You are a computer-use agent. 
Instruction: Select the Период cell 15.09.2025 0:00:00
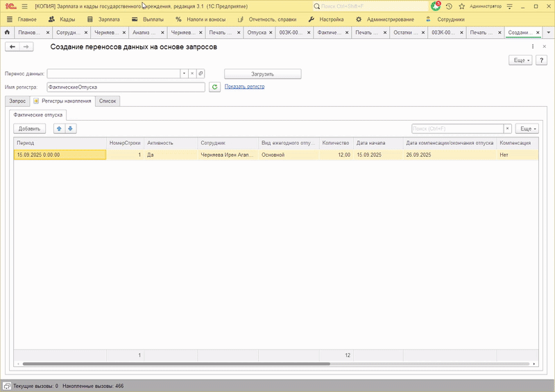pos(60,155)
